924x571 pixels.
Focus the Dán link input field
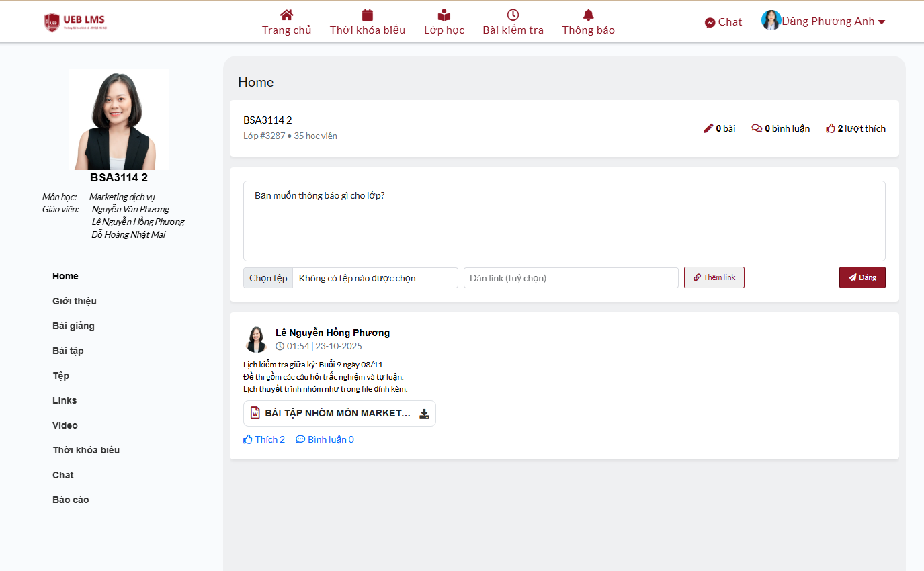(571, 278)
